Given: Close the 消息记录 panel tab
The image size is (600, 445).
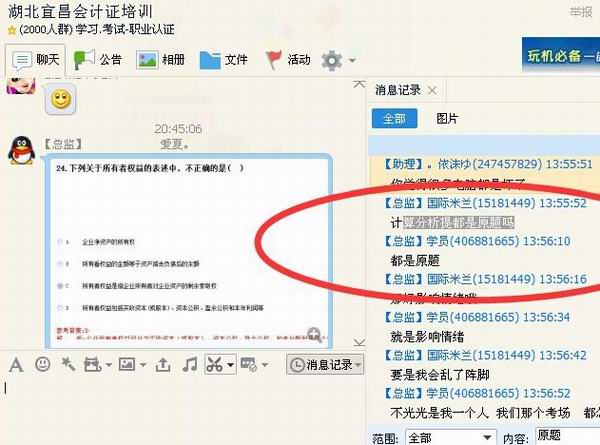Looking at the screenshot, I should [x=432, y=91].
